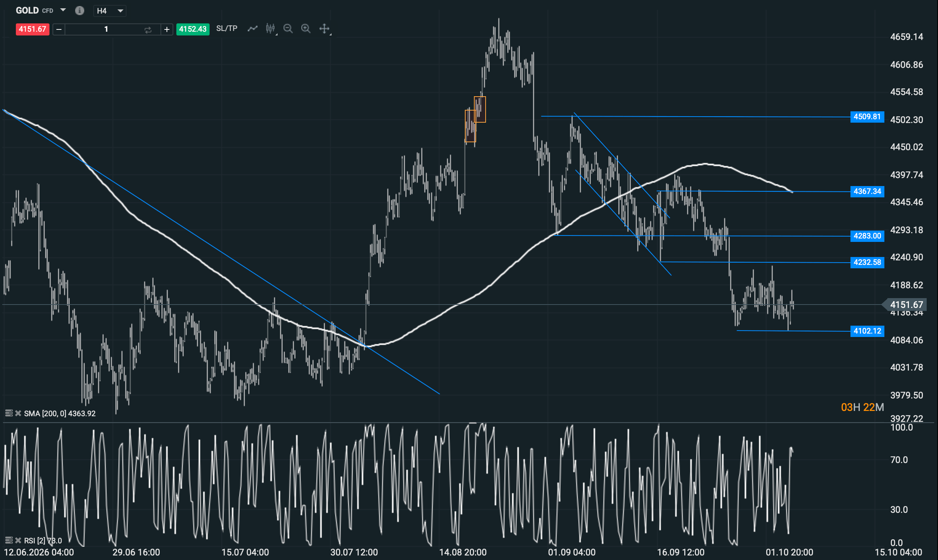Open SMA indicator settings icon
The height and width of the screenshot is (560, 938).
9,413
